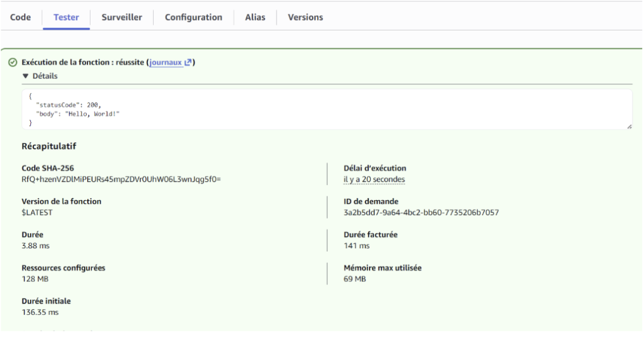Click the 'il y a 20 secondes' timestamp
644x337 pixels.
(x=374, y=179)
